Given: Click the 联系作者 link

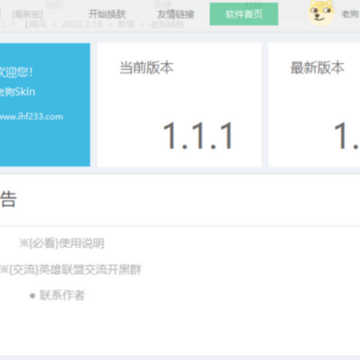Looking at the screenshot, I should click(x=62, y=295).
